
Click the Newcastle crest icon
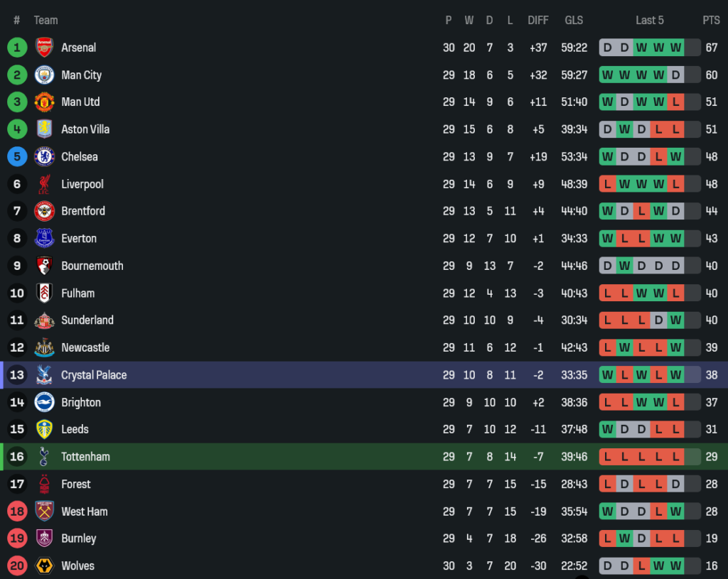(x=44, y=347)
